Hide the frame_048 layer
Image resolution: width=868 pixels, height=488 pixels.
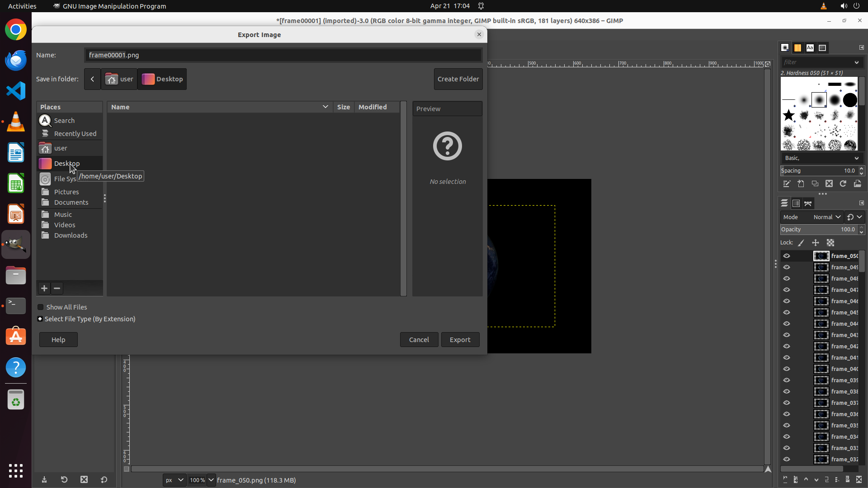[787, 278]
